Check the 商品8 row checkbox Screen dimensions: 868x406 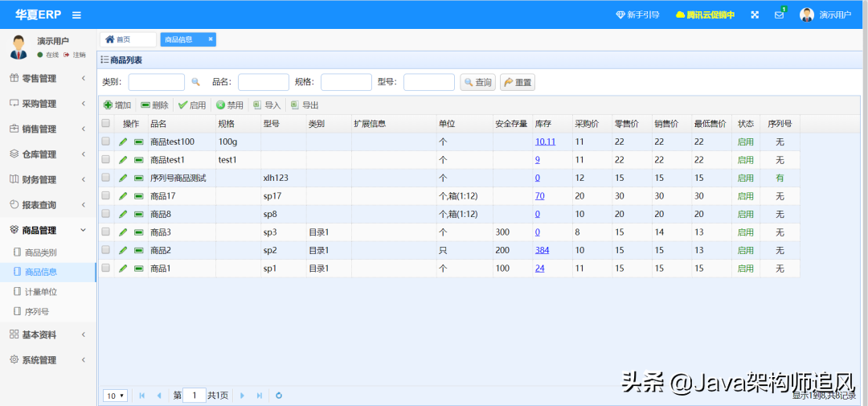tap(106, 214)
